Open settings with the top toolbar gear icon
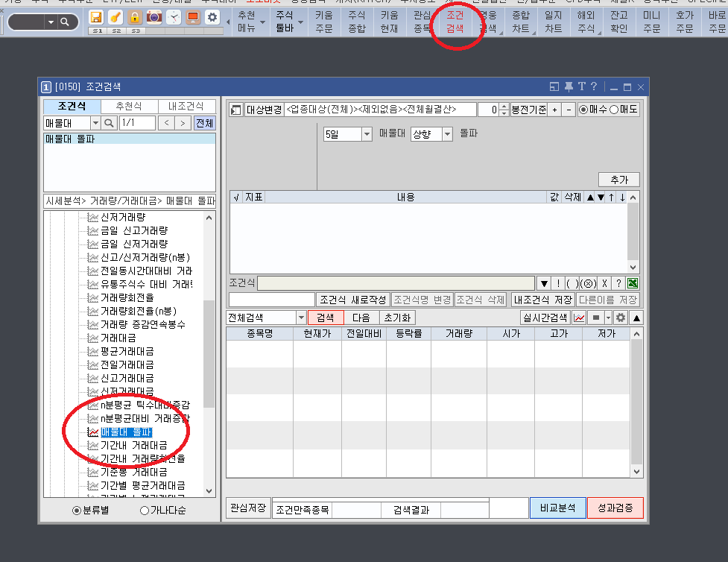The width and height of the screenshot is (728, 562). pos(212,18)
